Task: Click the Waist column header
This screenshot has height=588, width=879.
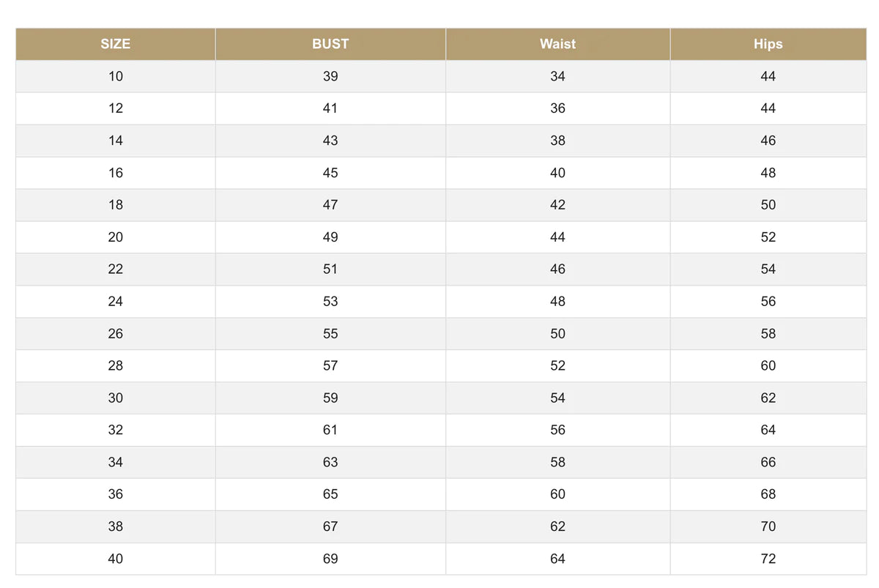Action: pyautogui.click(x=557, y=44)
